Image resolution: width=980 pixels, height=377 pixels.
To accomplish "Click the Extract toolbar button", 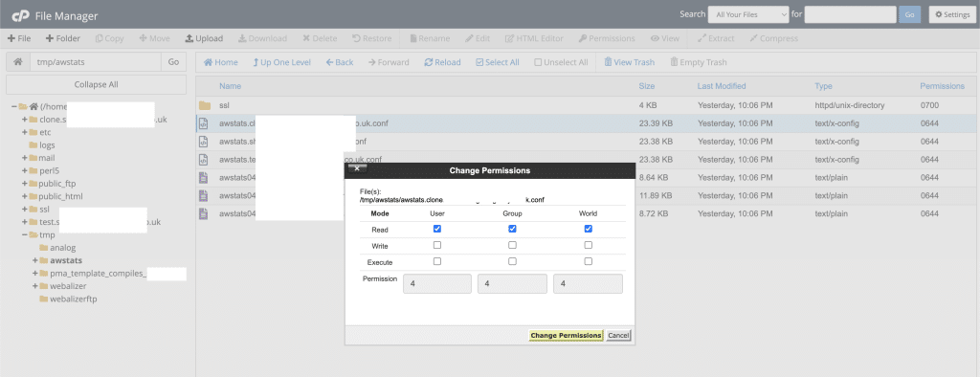I will coord(716,38).
